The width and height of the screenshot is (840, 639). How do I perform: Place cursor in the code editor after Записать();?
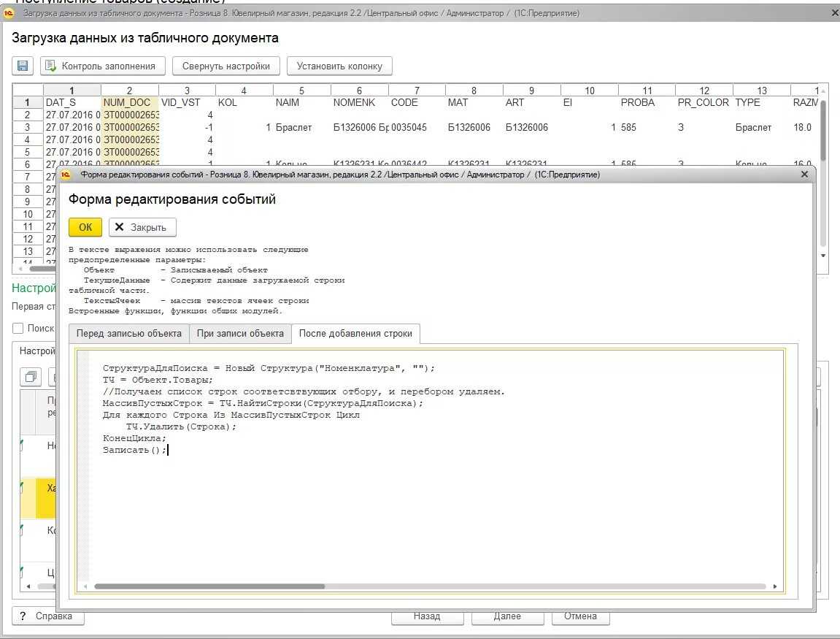168,451
